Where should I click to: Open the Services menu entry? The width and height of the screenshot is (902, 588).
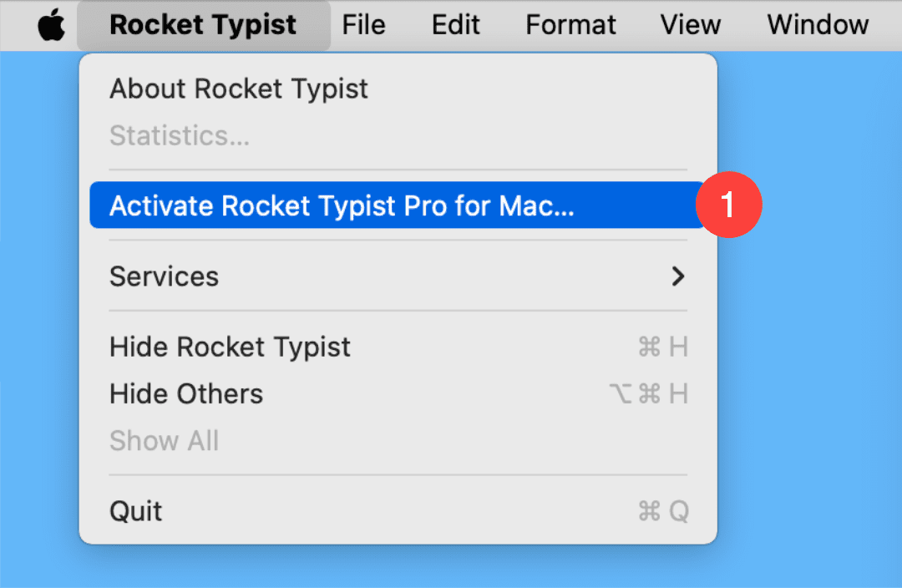click(398, 276)
